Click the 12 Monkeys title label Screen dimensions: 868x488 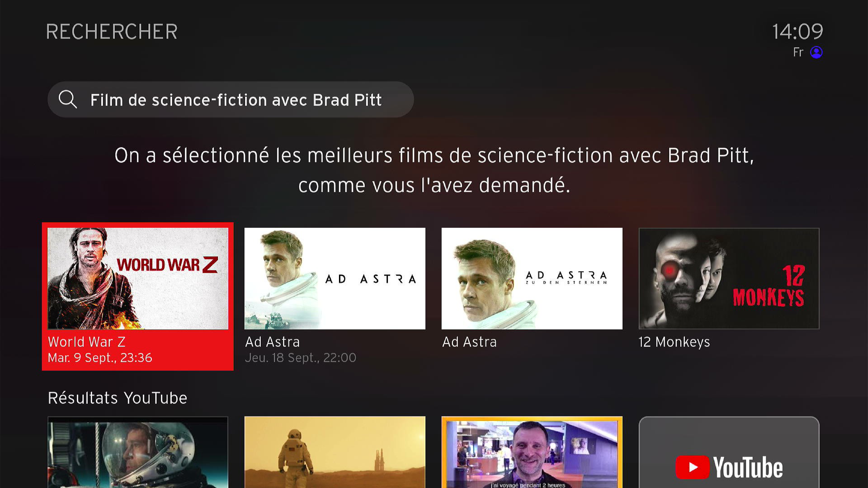tap(674, 342)
